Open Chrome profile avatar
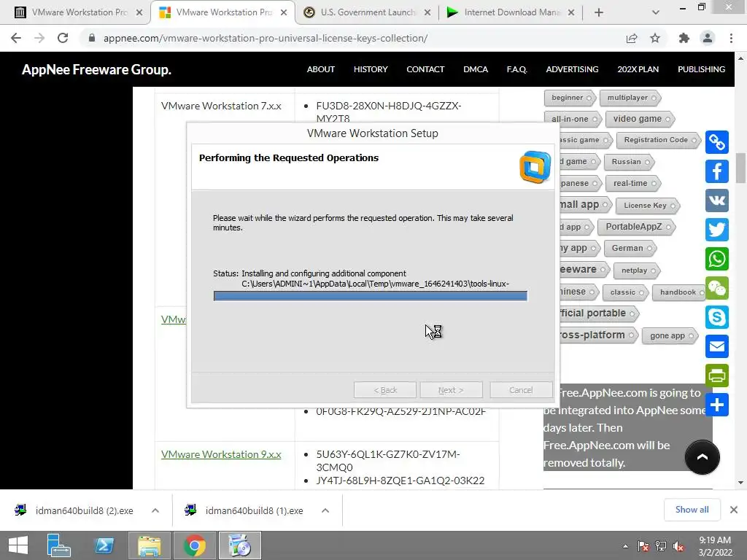 (x=708, y=38)
